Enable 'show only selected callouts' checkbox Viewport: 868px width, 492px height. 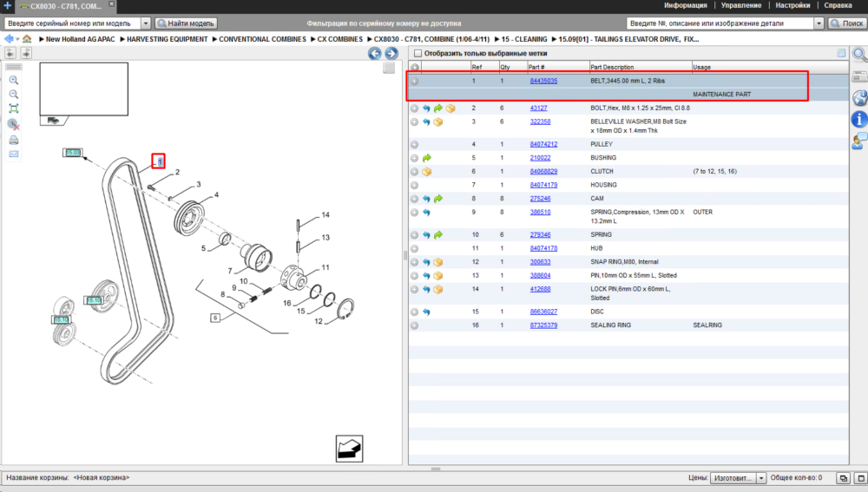pos(418,54)
